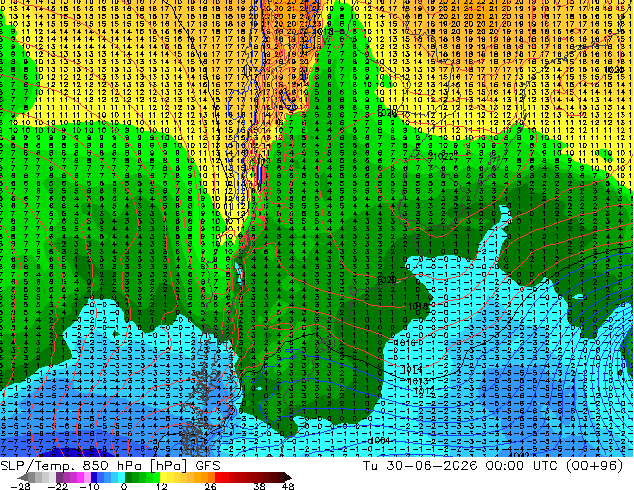
Task: Click the 48 label on the temperature scale
Action: pyautogui.click(x=288, y=486)
